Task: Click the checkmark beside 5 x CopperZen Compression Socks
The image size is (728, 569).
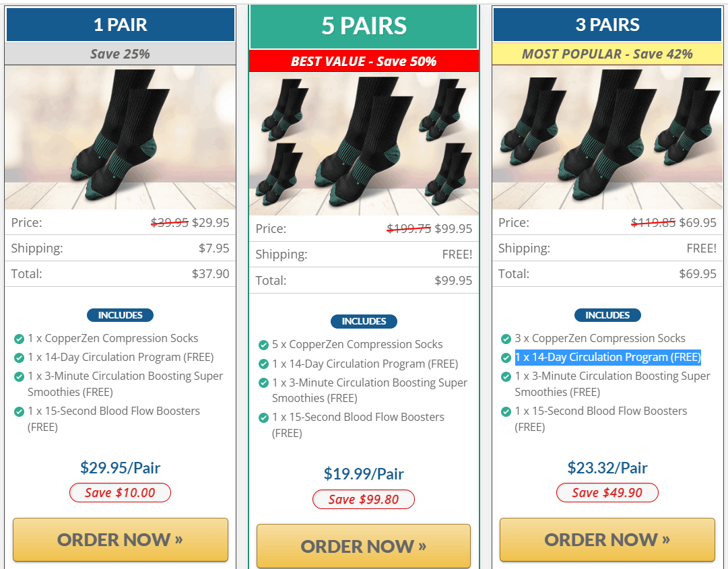Action: 263,344
